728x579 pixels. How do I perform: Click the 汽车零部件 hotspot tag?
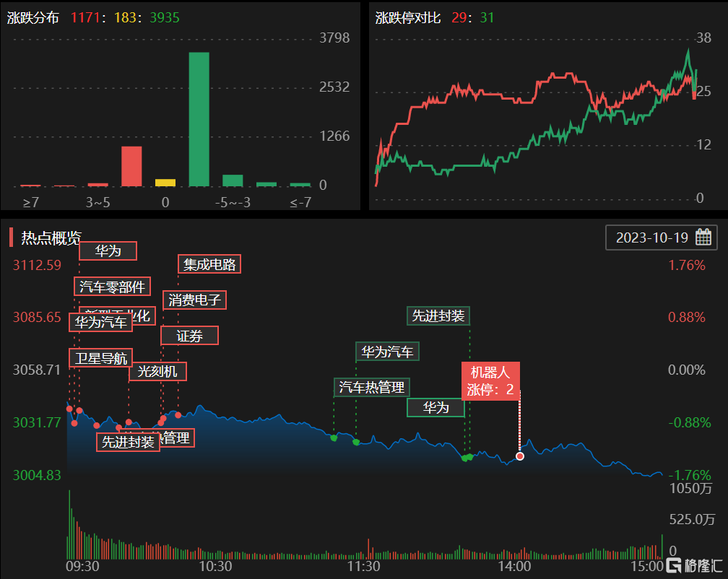tap(113, 287)
